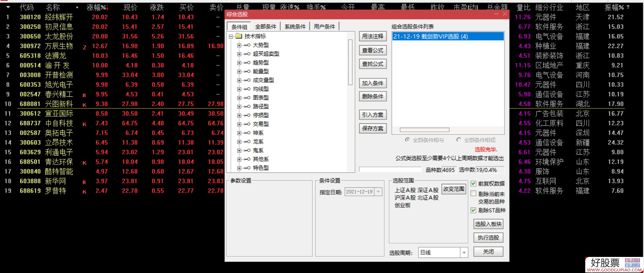Collapse the 技术指标 root folder
The height and width of the screenshot is (273, 644).
pyautogui.click(x=231, y=37)
